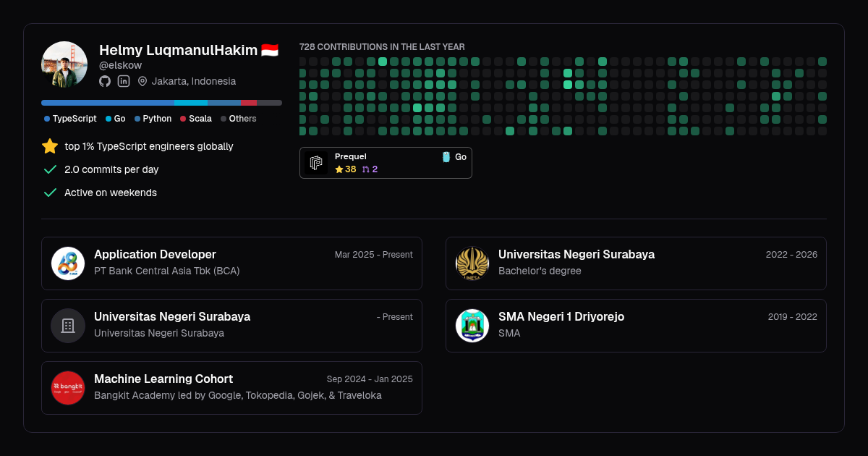Click the TypeScript legend color dot
The image size is (868, 456).
pos(47,119)
